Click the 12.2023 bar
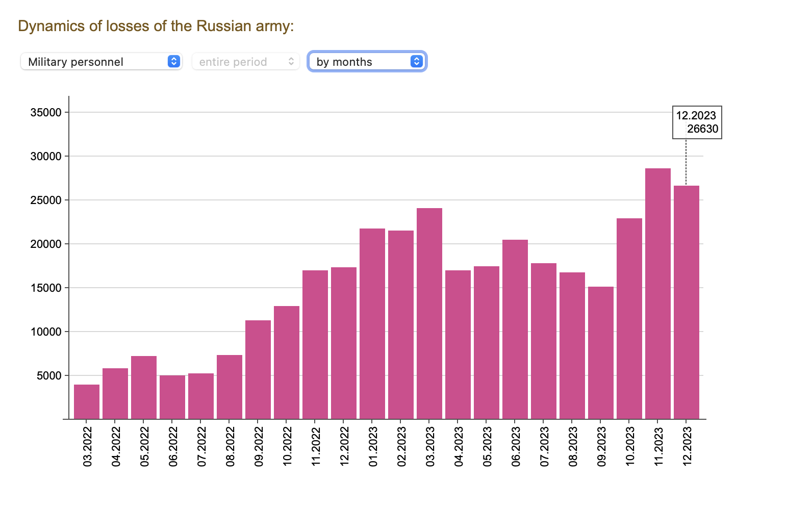This screenshot has width=812, height=507. coord(687,302)
